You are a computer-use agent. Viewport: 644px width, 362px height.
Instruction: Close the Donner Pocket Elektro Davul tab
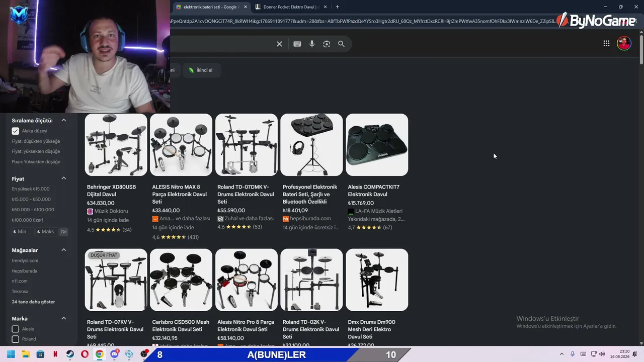[x=326, y=7]
